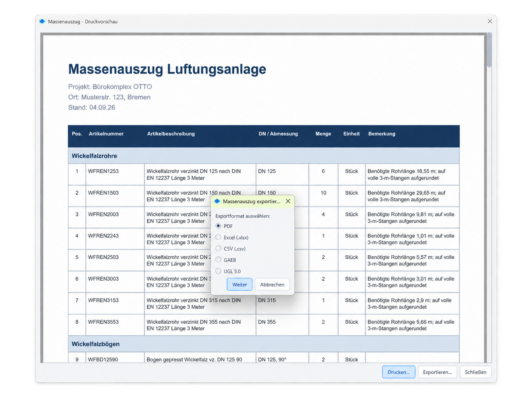Close the Massenauszug exportieren dialog

coord(288,201)
